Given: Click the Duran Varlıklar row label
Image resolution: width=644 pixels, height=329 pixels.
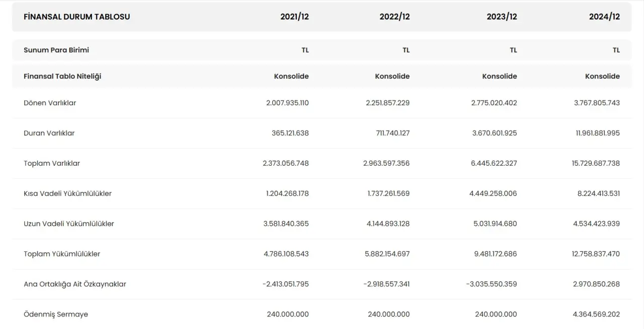Looking at the screenshot, I should point(49,133).
